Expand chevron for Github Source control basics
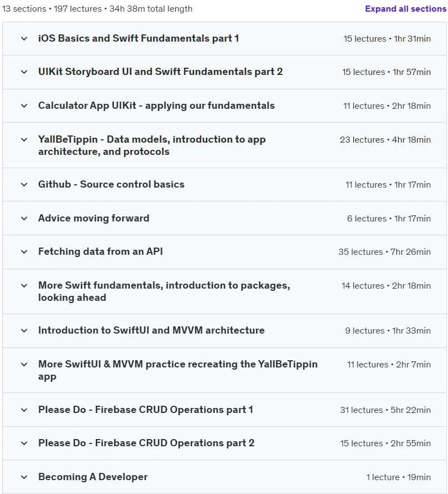448x494 pixels. pyautogui.click(x=24, y=185)
